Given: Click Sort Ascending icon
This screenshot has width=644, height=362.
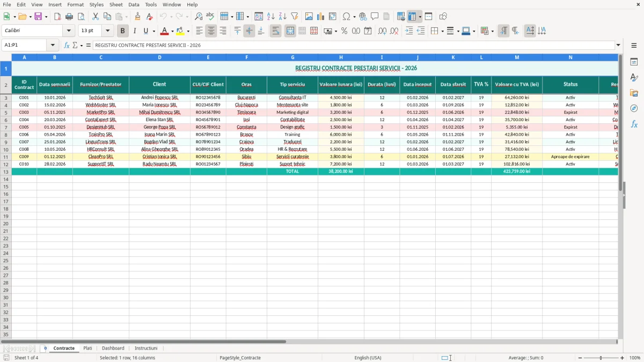Looking at the screenshot, I should coord(270,17).
